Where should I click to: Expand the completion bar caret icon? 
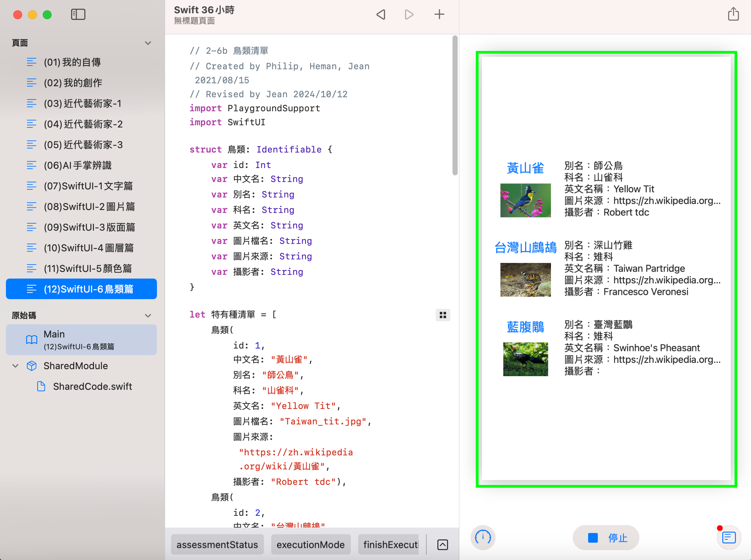coord(443,545)
